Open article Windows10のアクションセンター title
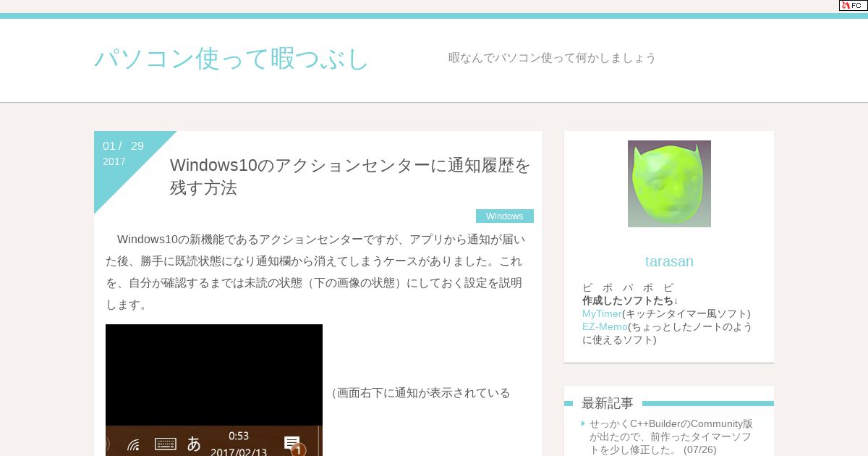868x456 pixels. point(350,177)
